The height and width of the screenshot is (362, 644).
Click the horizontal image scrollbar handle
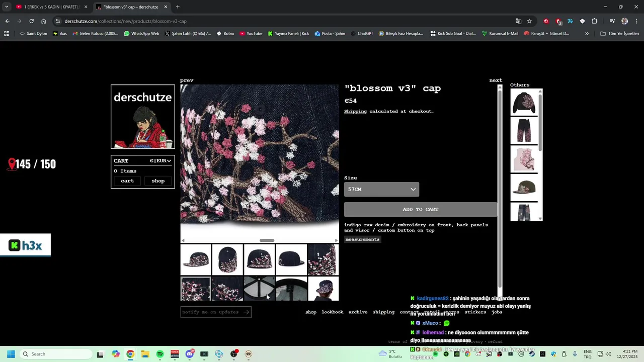[x=267, y=240]
